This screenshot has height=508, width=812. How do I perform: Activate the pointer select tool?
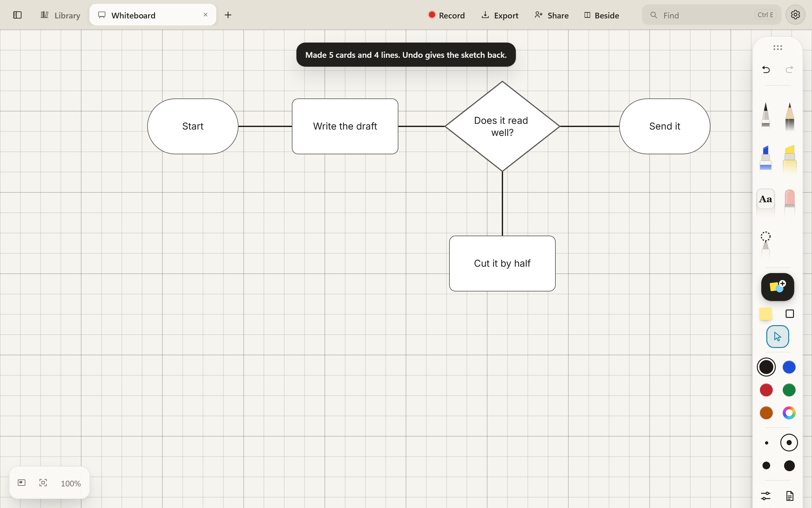tap(777, 336)
